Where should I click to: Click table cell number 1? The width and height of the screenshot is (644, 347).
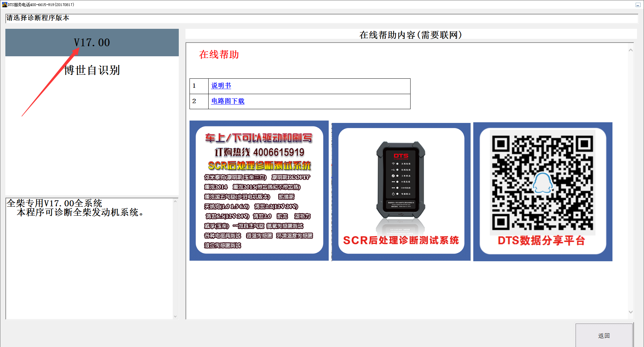(199, 86)
